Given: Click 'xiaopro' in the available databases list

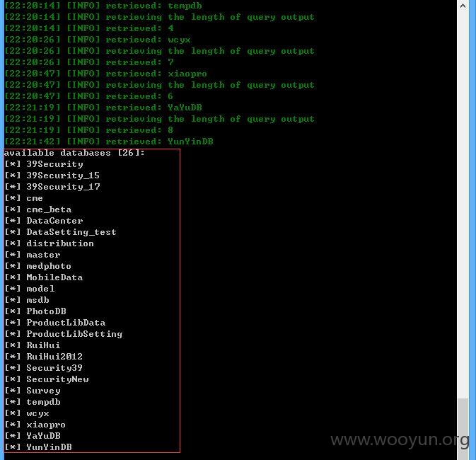Looking at the screenshot, I should [x=35, y=425].
